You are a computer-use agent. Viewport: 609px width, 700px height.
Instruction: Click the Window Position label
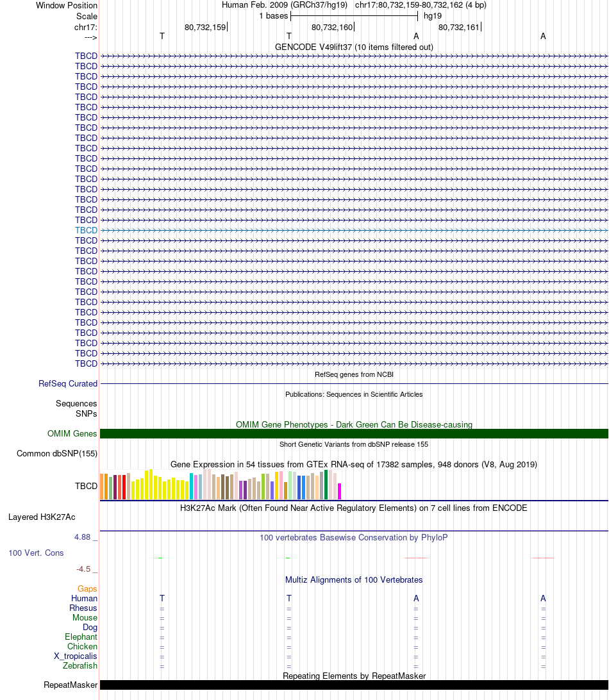coord(67,5)
